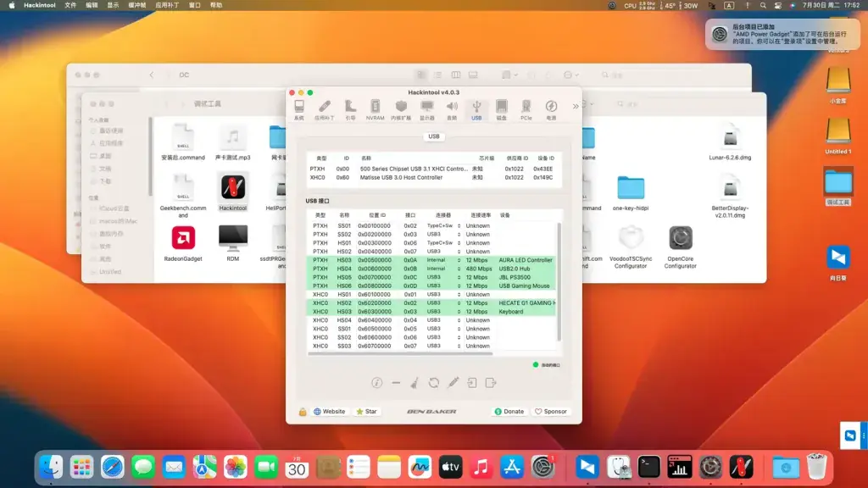Click the export USB files icon
868x488 pixels.
point(491,383)
